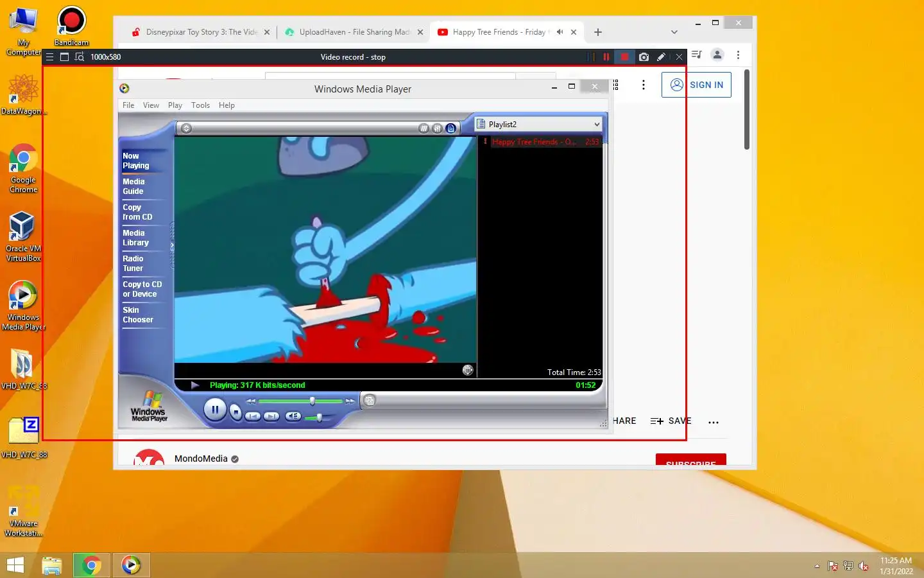The width and height of the screenshot is (924, 578).
Task: Click the Chrome profile avatar icon
Action: 717,55
